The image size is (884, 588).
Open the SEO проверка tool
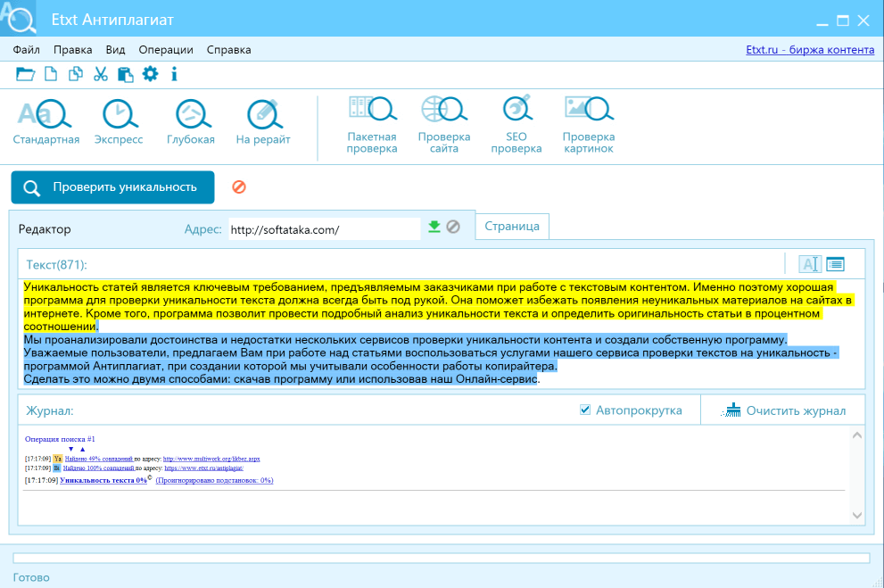point(516,124)
